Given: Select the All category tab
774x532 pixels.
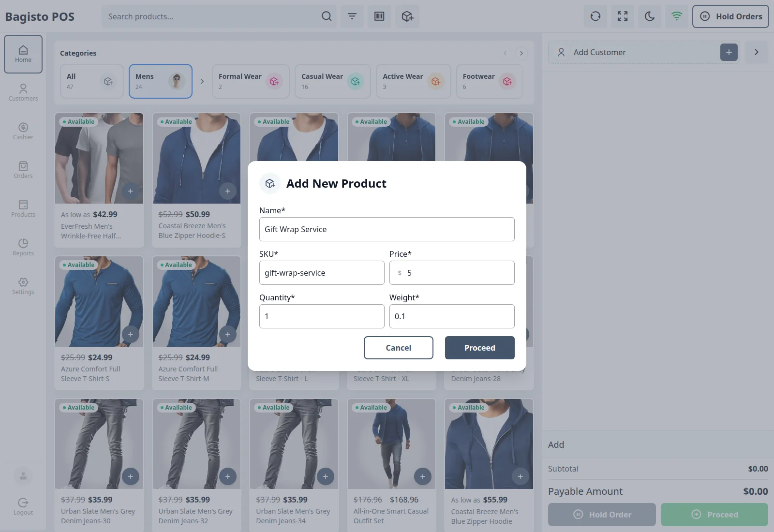Looking at the screenshot, I should tap(92, 81).
